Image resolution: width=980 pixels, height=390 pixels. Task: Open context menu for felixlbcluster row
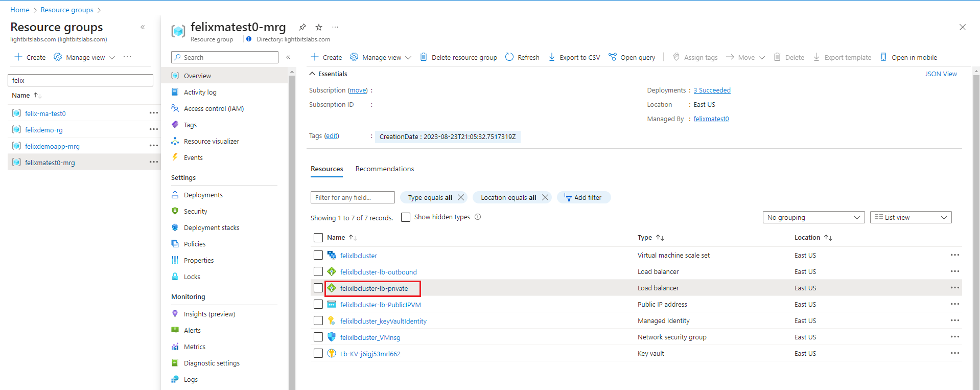(955, 255)
